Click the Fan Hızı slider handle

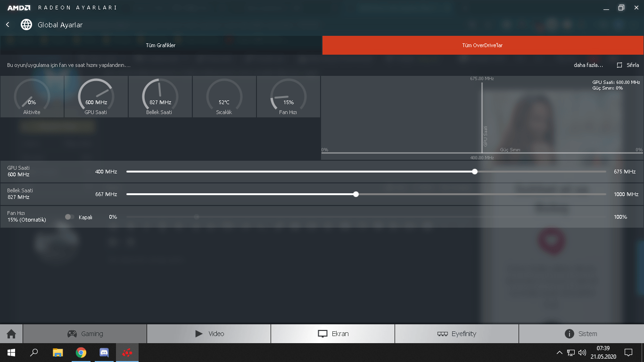coord(197,217)
